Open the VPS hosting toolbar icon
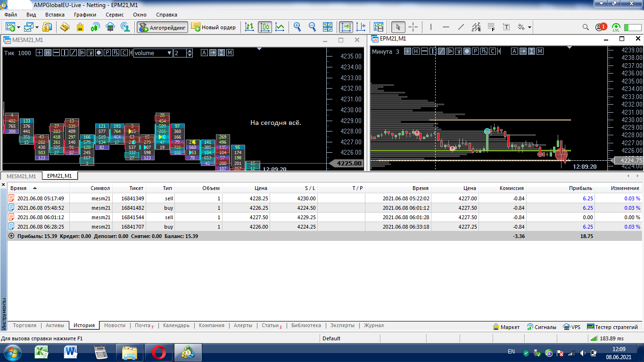The image size is (644, 362). tap(110, 27)
